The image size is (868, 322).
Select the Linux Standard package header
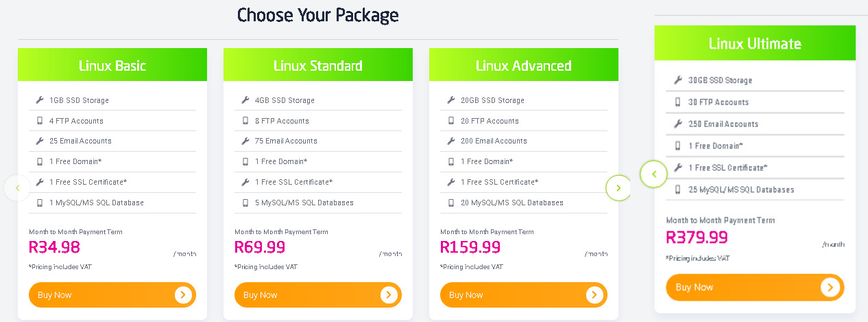[x=318, y=66]
